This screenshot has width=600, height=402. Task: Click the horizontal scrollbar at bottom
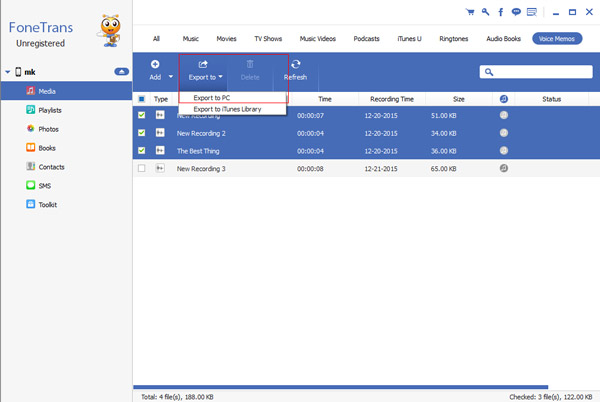pyautogui.click(x=341, y=387)
